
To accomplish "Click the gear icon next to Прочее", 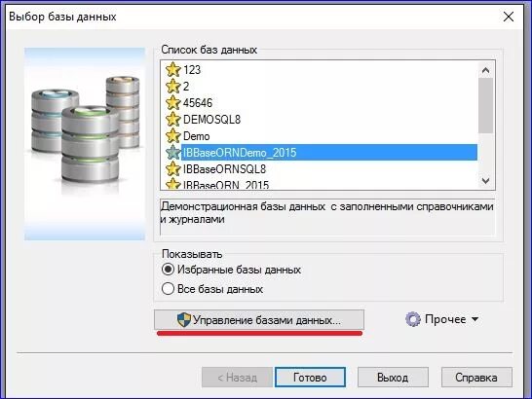I will pyautogui.click(x=413, y=319).
